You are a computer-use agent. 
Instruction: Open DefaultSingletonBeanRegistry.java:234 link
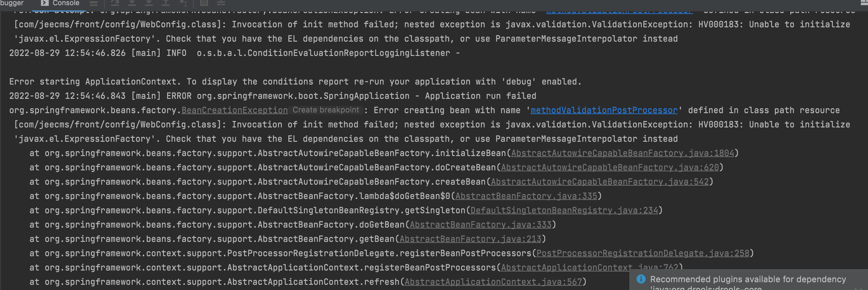pyautogui.click(x=564, y=211)
